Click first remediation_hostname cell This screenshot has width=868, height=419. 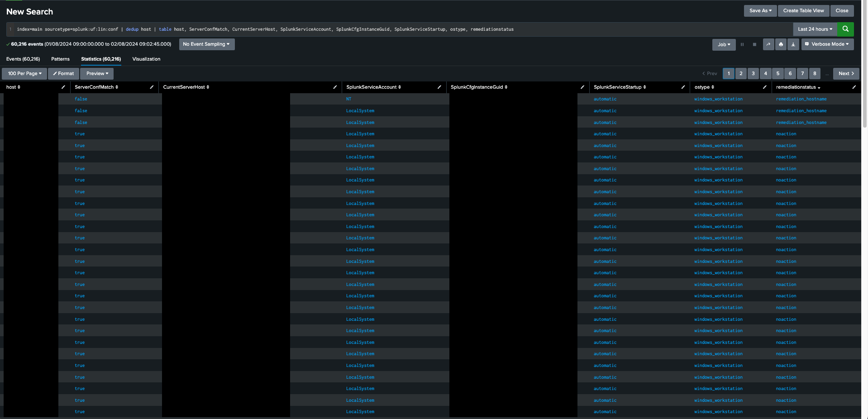pos(801,99)
